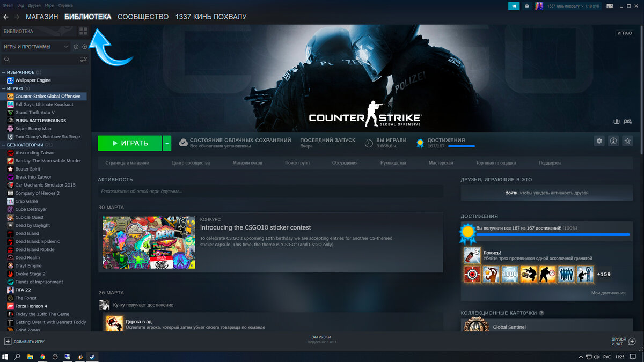The image size is (644, 362).
Task: Switch to Big Picture mode icon
Action: [x=609, y=5]
